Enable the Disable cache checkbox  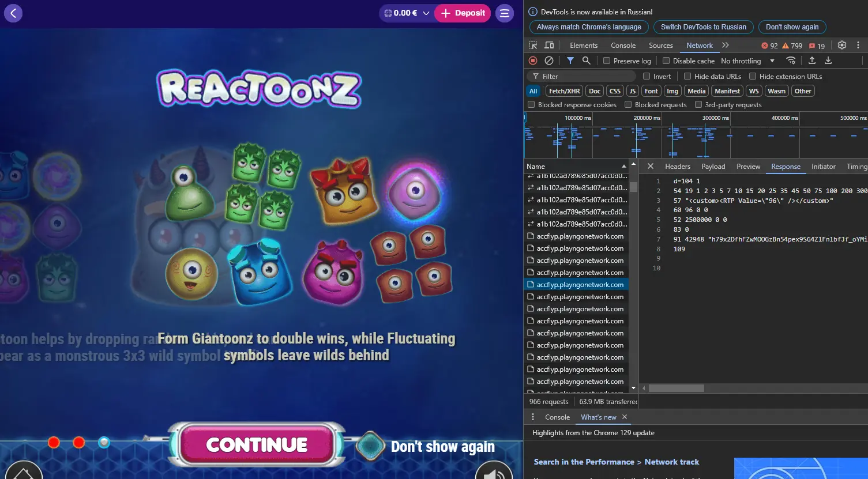[x=666, y=61]
